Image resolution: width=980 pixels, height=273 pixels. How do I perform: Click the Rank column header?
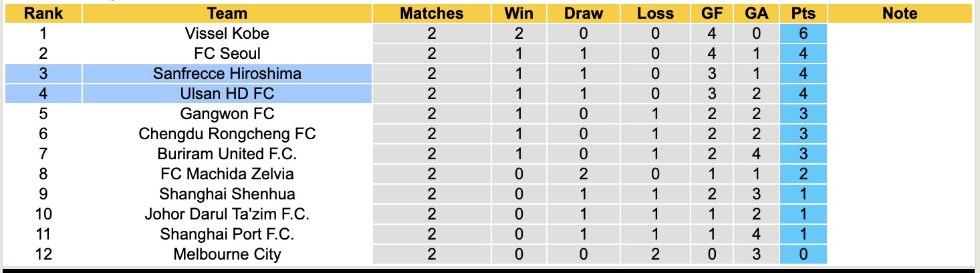pyautogui.click(x=43, y=13)
